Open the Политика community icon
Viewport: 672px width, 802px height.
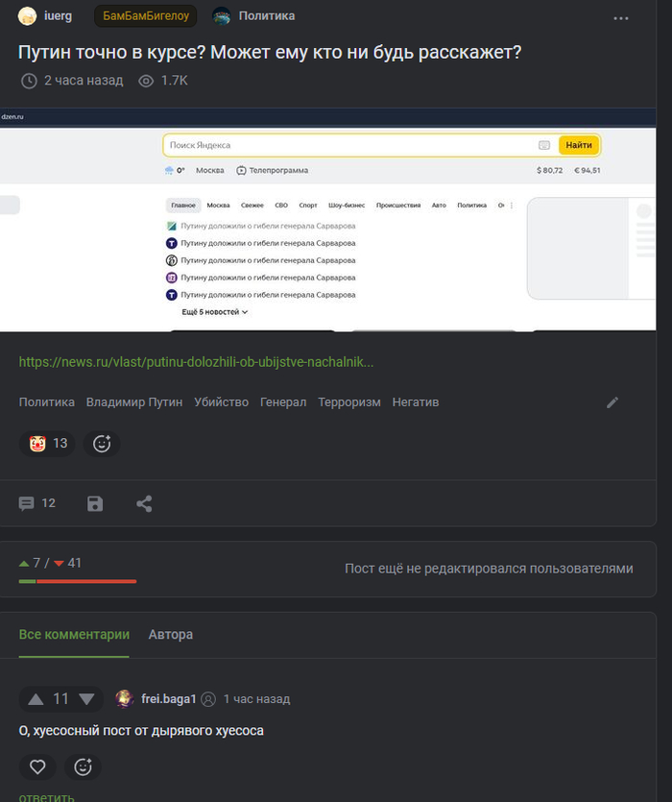[x=222, y=16]
